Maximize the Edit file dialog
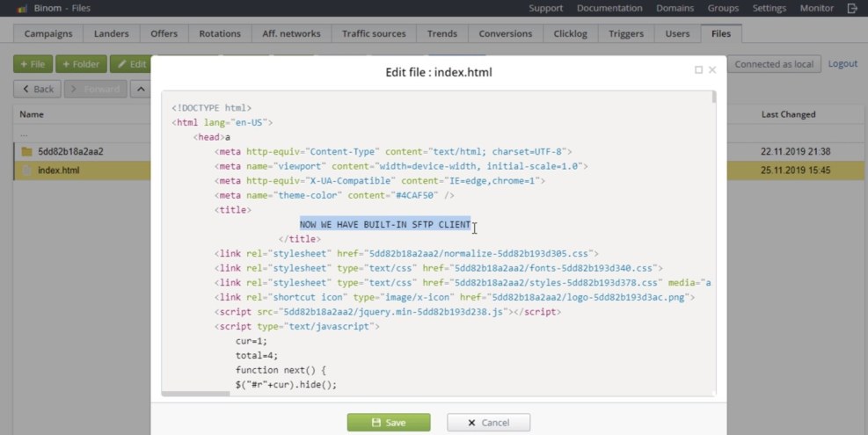This screenshot has width=868, height=435. point(698,70)
